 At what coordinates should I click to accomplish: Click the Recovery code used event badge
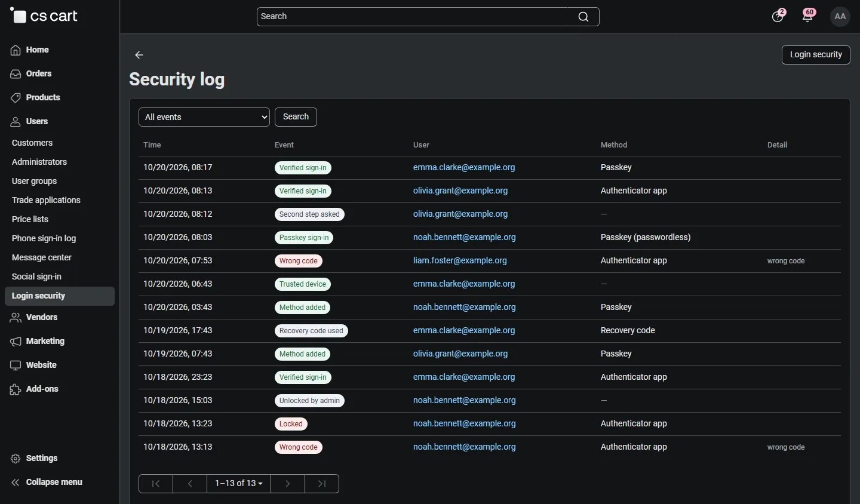tap(311, 331)
